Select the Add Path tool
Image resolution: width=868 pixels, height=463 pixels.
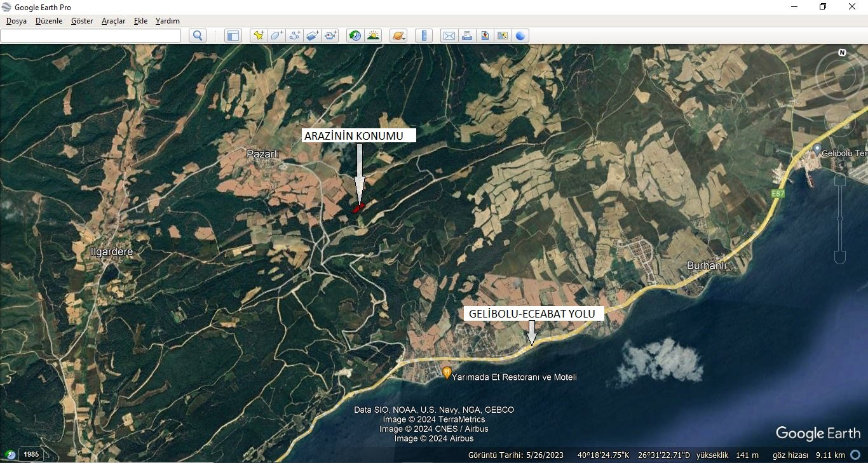click(x=294, y=36)
